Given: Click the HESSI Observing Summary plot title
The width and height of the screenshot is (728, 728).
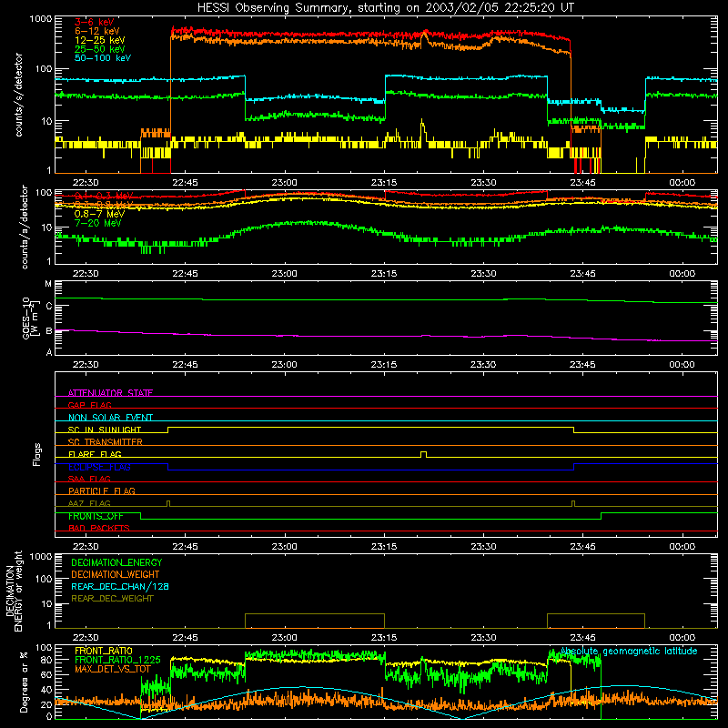Looking at the screenshot, I should pyautogui.click(x=385, y=8).
